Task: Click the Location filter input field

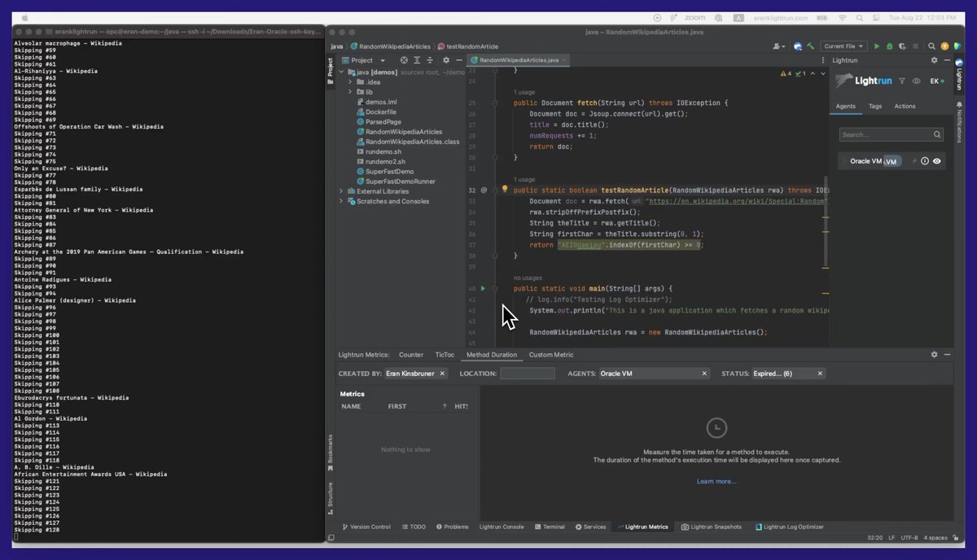Action: [x=528, y=374]
